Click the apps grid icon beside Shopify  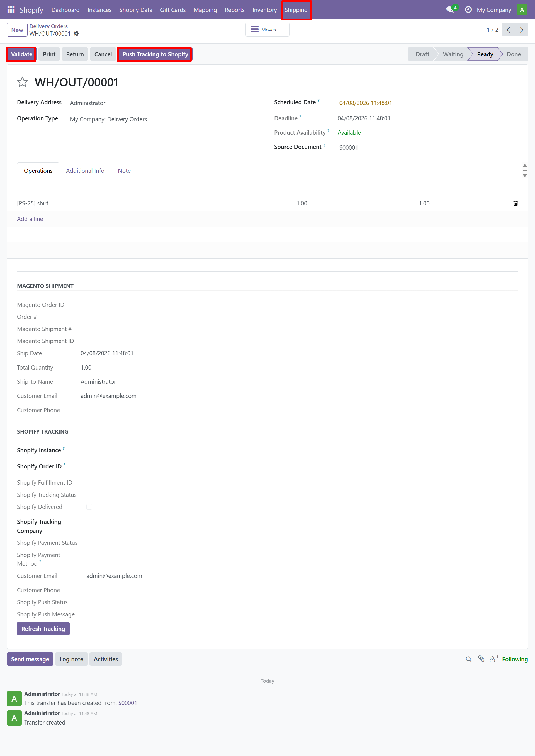[x=11, y=9]
